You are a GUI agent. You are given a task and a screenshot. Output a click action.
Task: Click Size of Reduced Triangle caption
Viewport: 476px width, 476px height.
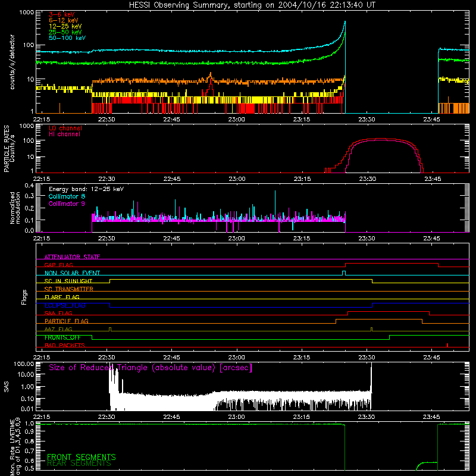pyautogui.click(x=151, y=368)
